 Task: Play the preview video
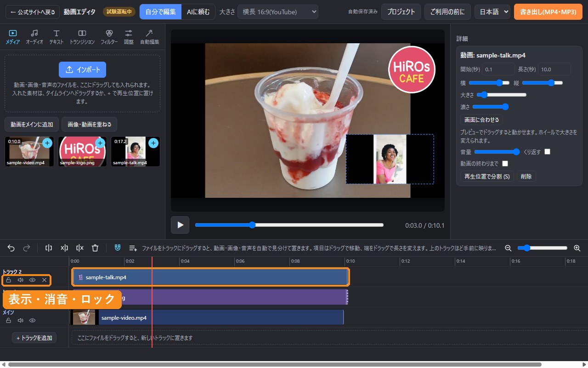pyautogui.click(x=180, y=225)
